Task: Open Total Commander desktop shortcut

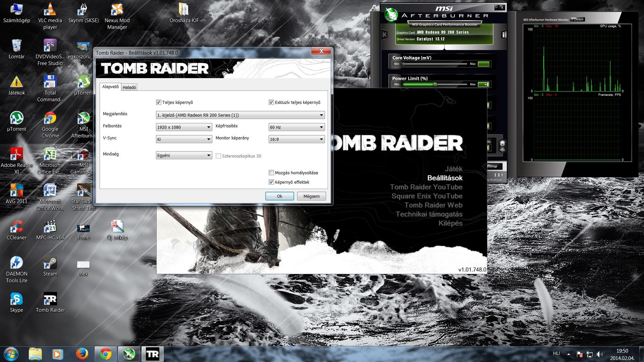Action: [50, 88]
